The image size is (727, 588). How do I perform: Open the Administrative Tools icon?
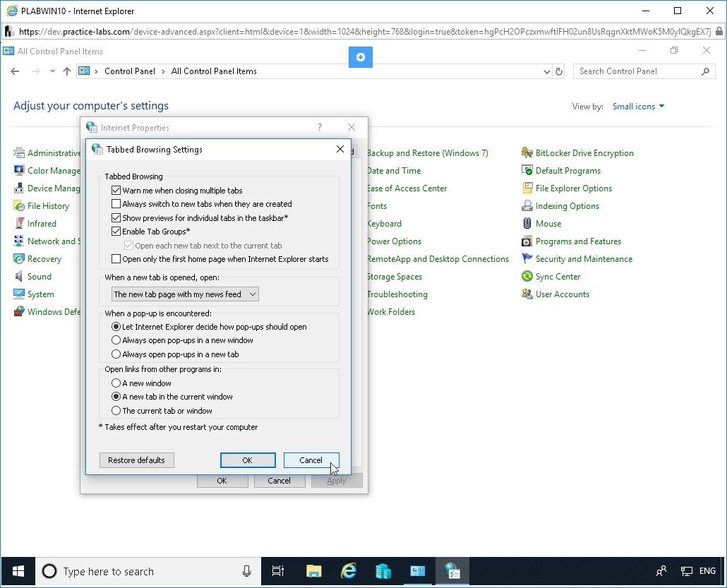point(19,152)
